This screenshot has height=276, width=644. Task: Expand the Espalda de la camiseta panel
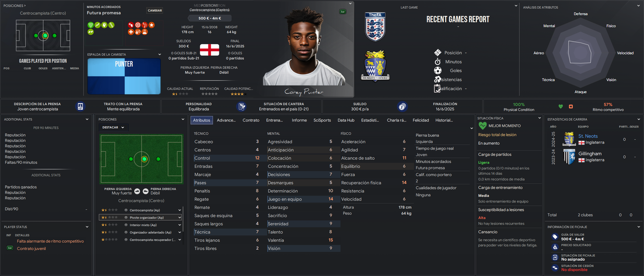160,54
